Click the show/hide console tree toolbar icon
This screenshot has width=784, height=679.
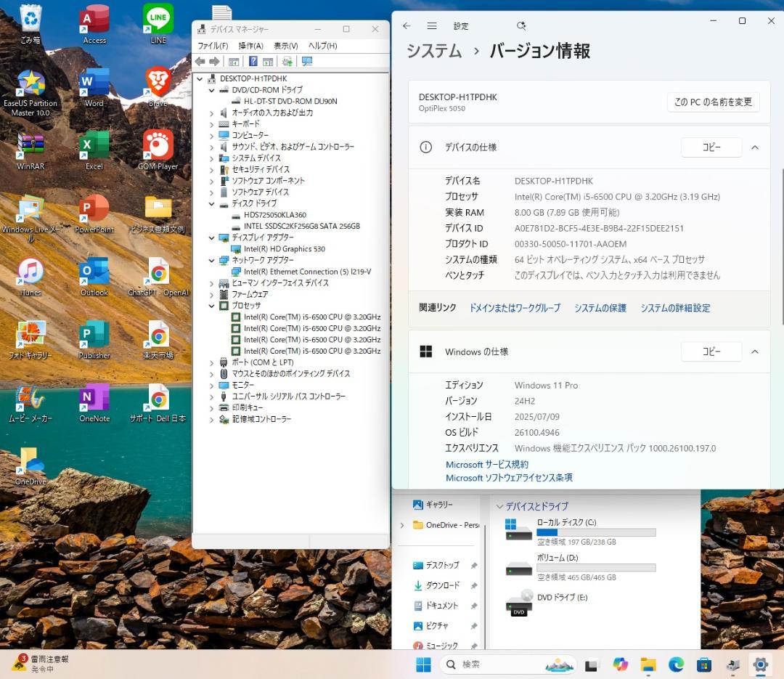[x=232, y=61]
